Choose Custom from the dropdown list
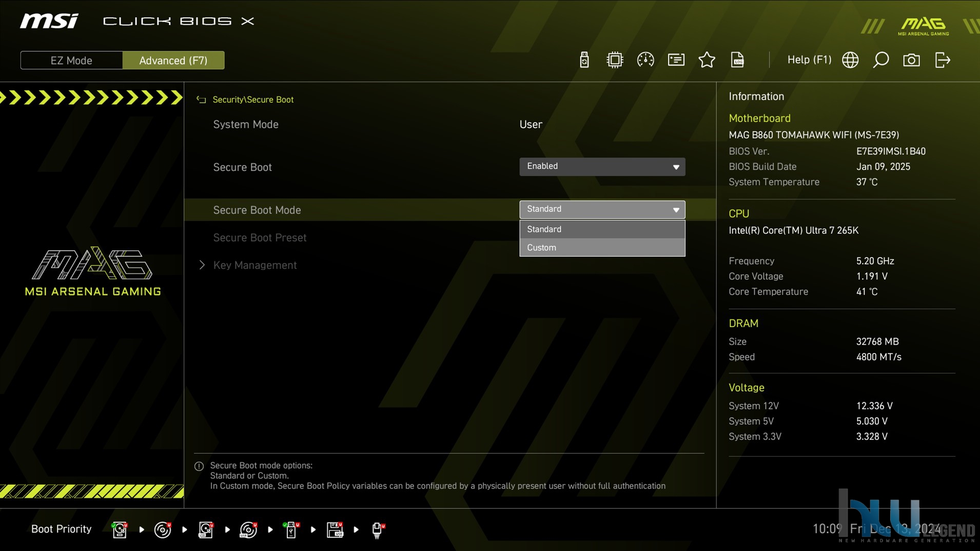Screen dimensions: 980x551 click(602, 247)
